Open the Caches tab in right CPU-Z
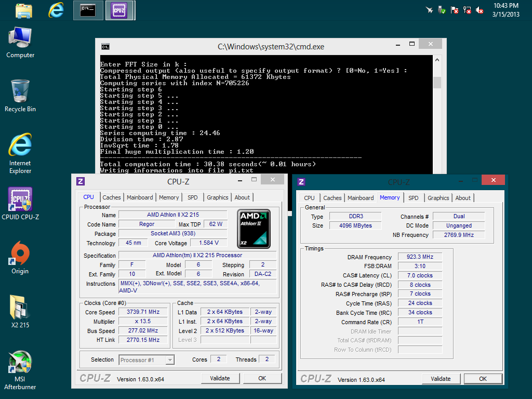 click(332, 198)
